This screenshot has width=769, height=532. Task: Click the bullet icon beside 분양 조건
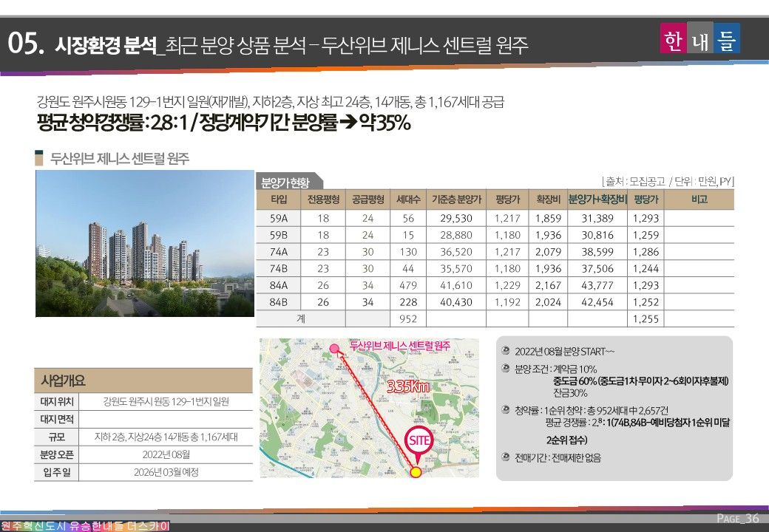tap(506, 368)
